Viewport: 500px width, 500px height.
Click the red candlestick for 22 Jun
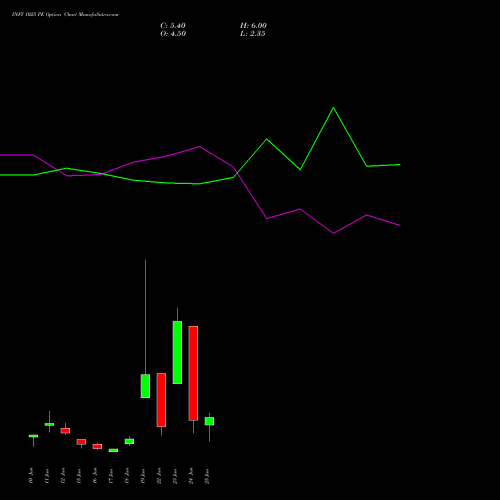(161, 400)
